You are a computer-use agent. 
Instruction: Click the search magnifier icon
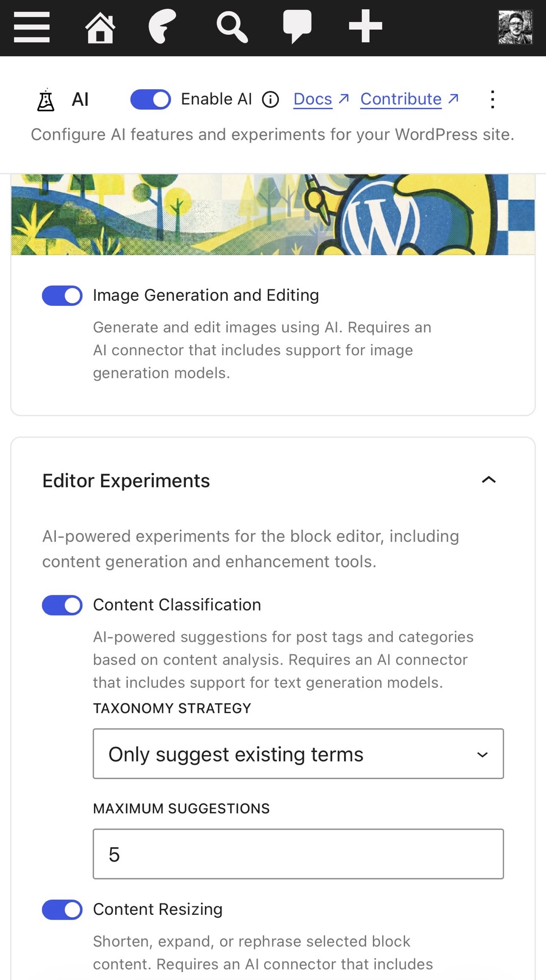point(232,27)
